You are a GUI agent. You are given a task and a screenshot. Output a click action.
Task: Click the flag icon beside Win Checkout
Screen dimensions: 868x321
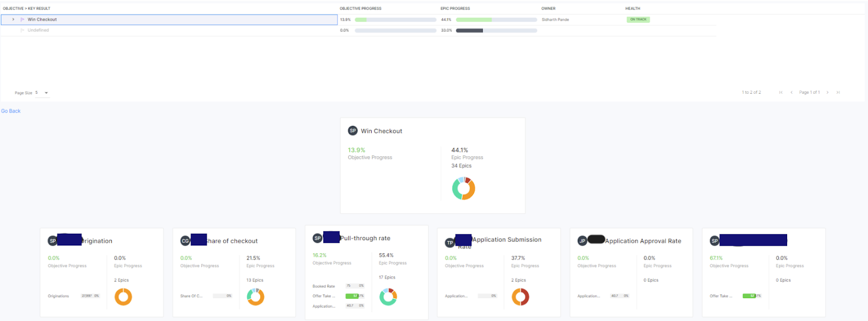(x=22, y=20)
